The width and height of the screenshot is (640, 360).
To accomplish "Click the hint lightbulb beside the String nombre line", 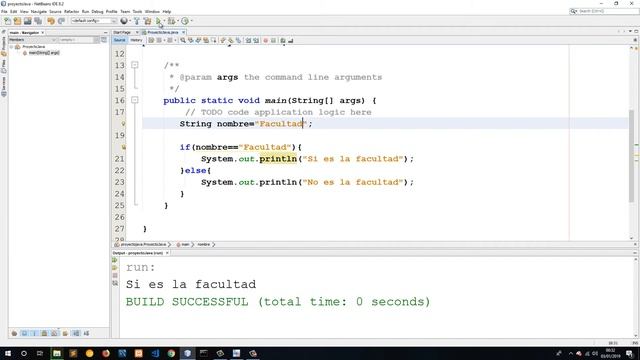I will pyautogui.click(x=123, y=123).
